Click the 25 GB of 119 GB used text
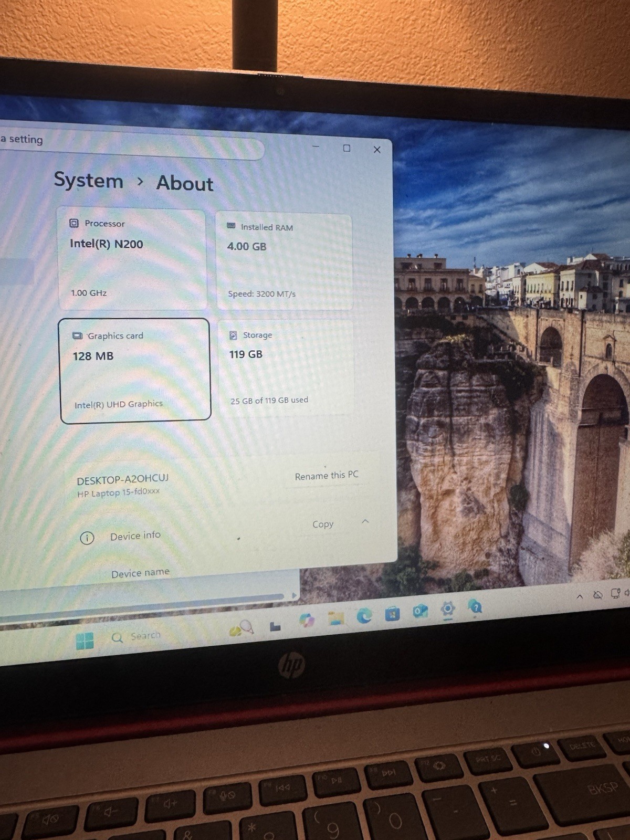This screenshot has height=840, width=630. click(269, 401)
